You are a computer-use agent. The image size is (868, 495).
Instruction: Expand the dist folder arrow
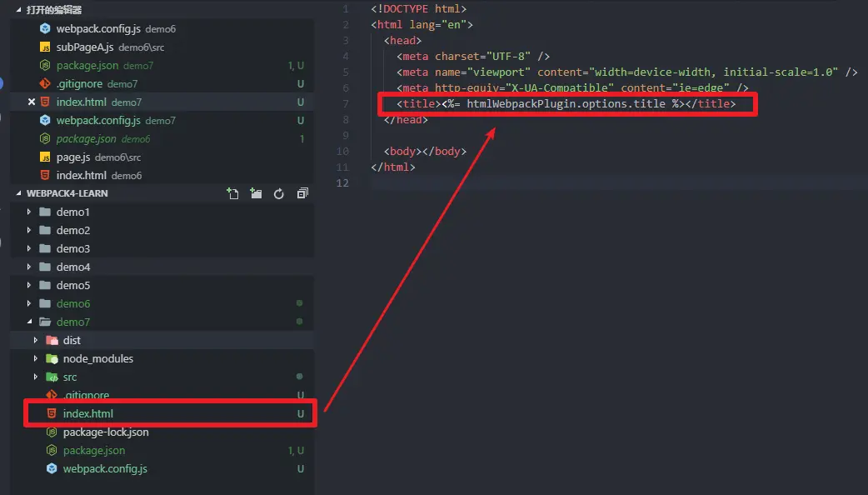tap(36, 340)
